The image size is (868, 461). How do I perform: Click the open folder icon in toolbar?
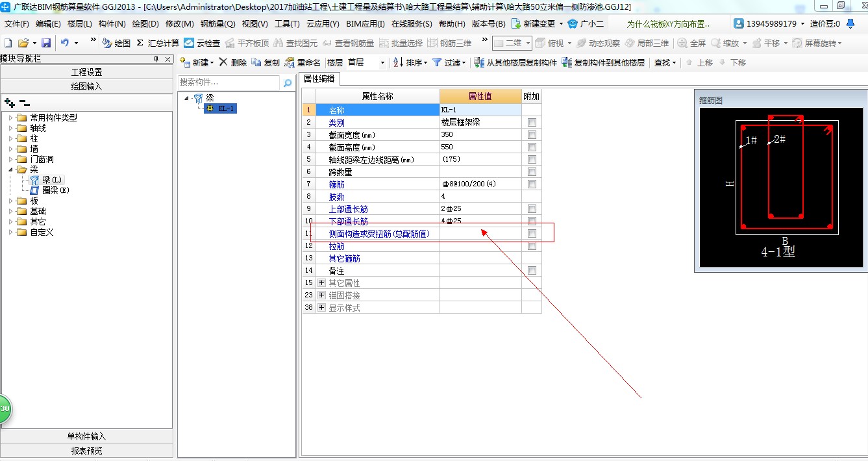click(x=23, y=43)
